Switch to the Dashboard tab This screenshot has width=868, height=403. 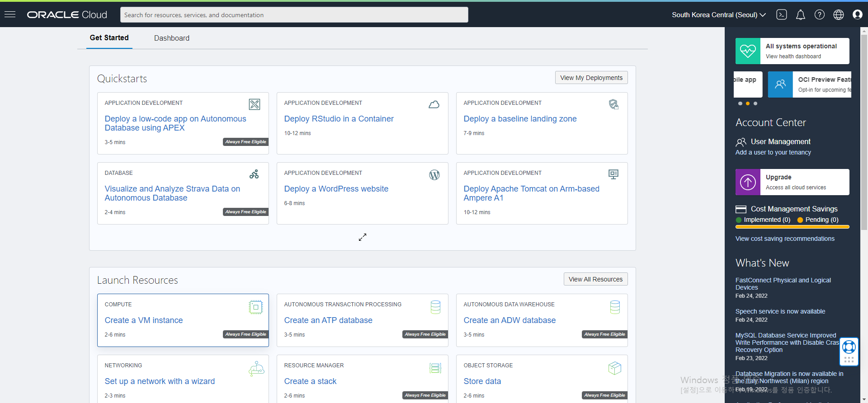(x=172, y=38)
